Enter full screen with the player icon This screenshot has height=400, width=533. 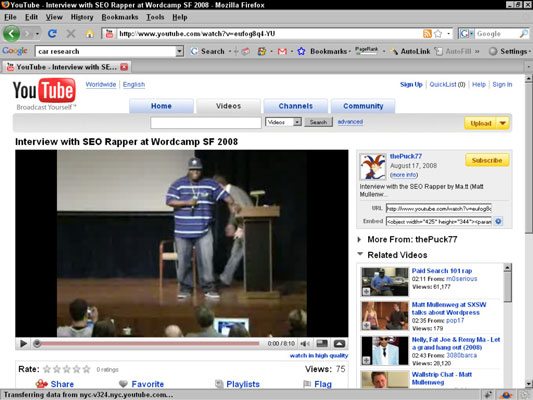coord(339,344)
